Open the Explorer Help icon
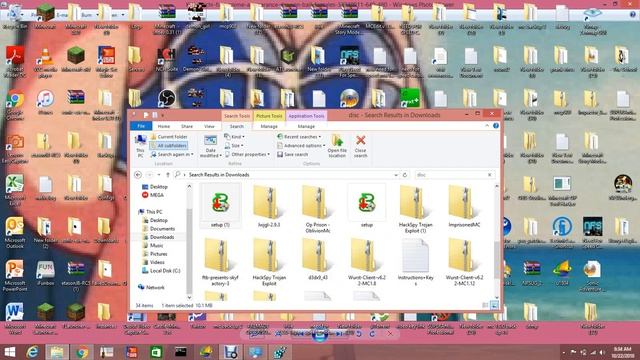This screenshot has height=360, width=640. [x=496, y=126]
